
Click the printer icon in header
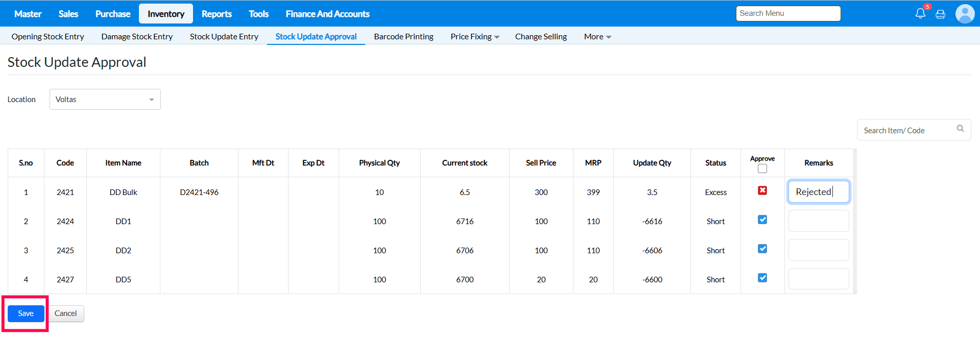(940, 14)
